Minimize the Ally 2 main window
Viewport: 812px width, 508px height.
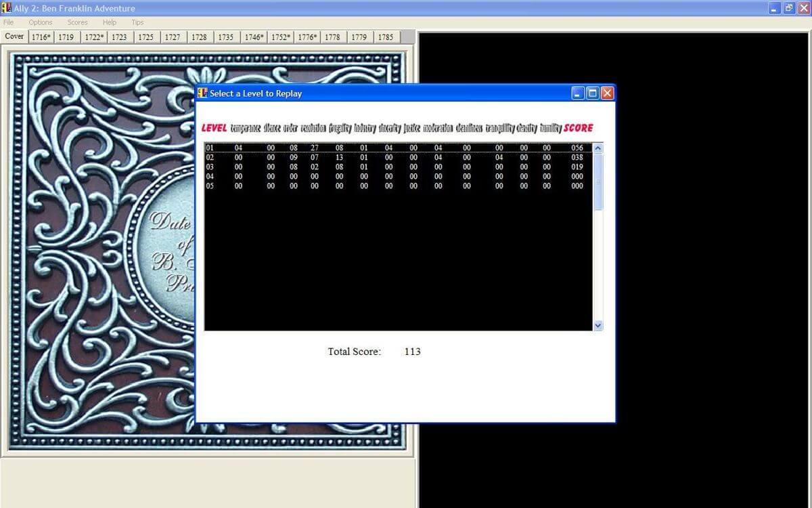click(x=775, y=8)
